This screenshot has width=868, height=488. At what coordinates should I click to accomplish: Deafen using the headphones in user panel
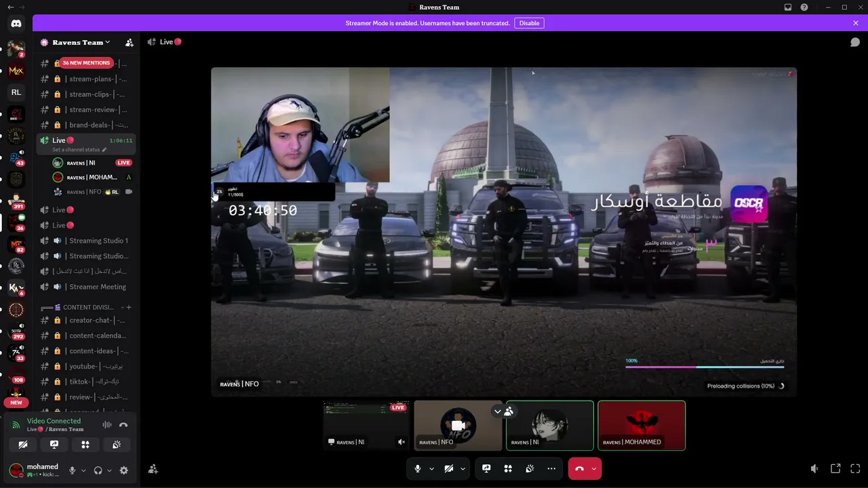point(98,470)
